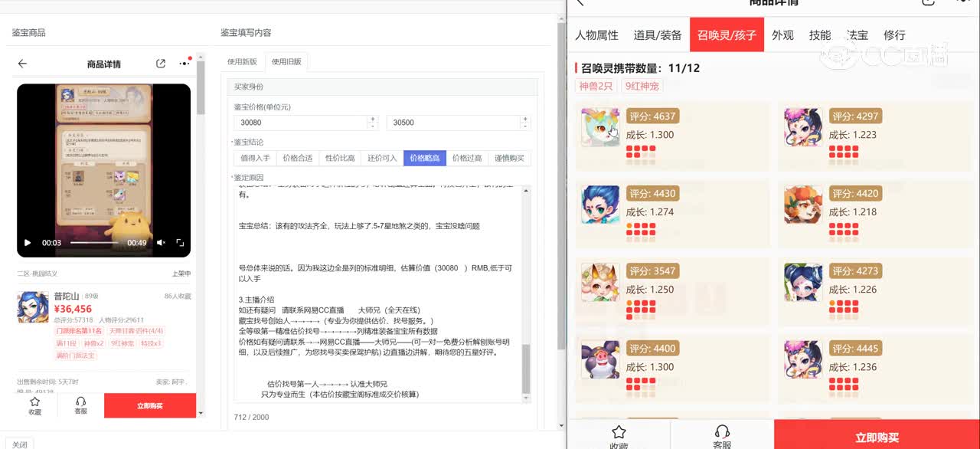This screenshot has height=449, width=980.
Task: Open 修行 tab
Action: pos(894,35)
